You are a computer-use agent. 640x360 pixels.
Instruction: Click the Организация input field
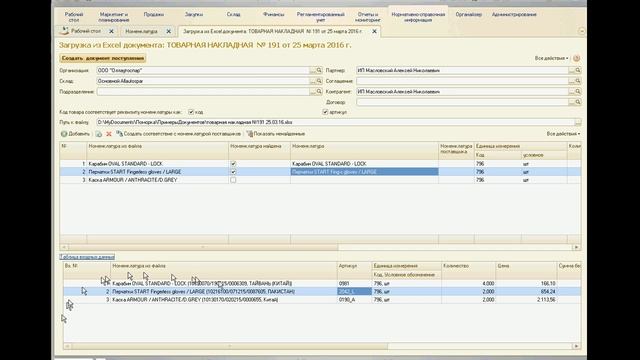203,70
